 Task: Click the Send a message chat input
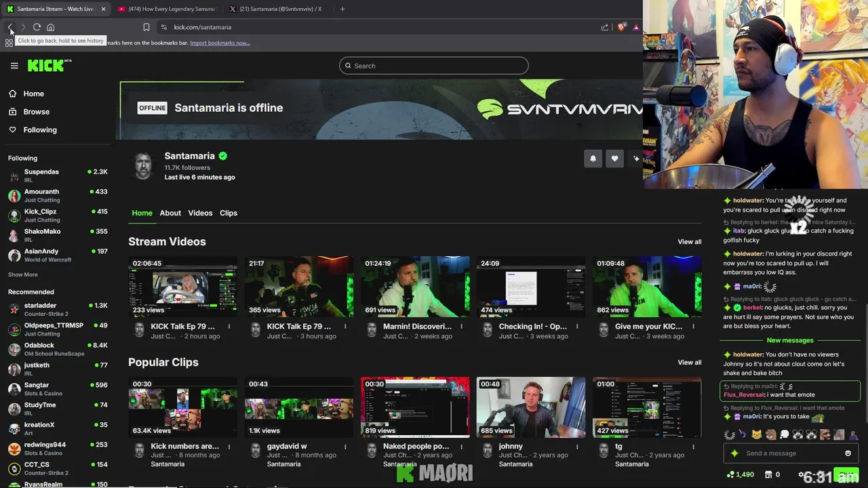(791, 453)
